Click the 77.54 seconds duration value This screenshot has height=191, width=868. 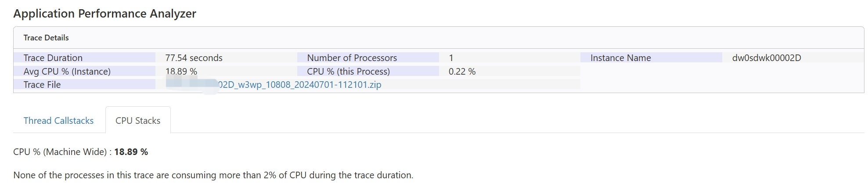pyautogui.click(x=194, y=58)
